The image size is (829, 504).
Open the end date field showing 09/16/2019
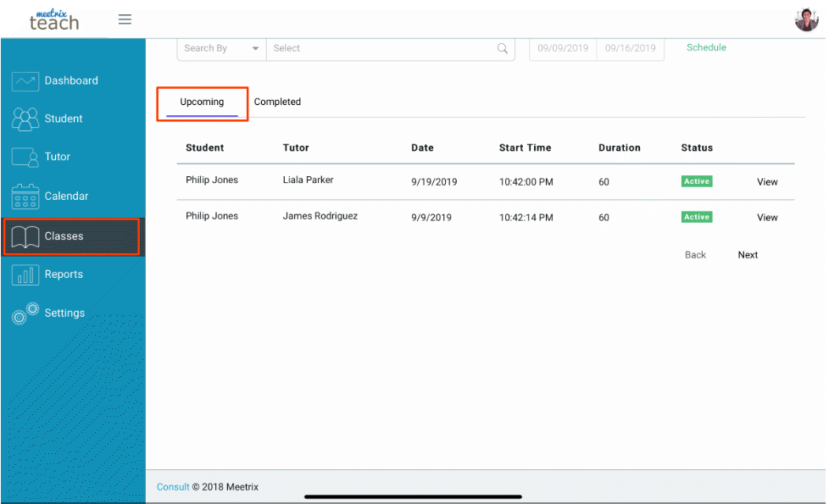(x=630, y=48)
